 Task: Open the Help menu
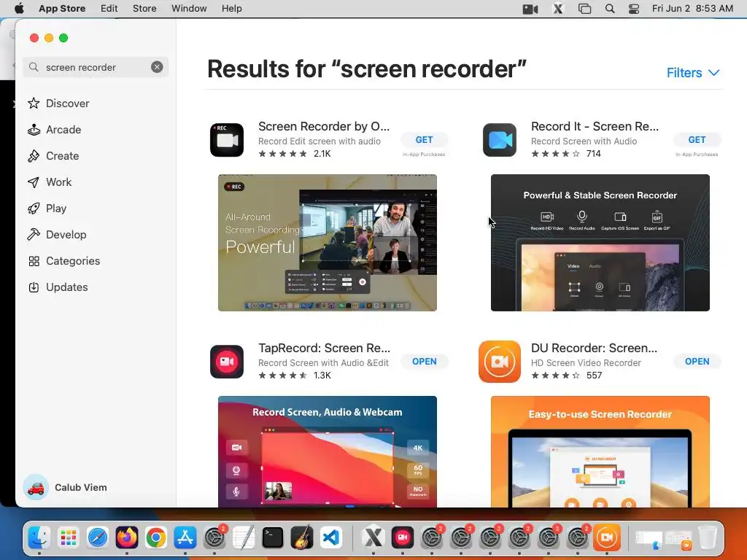(x=231, y=9)
